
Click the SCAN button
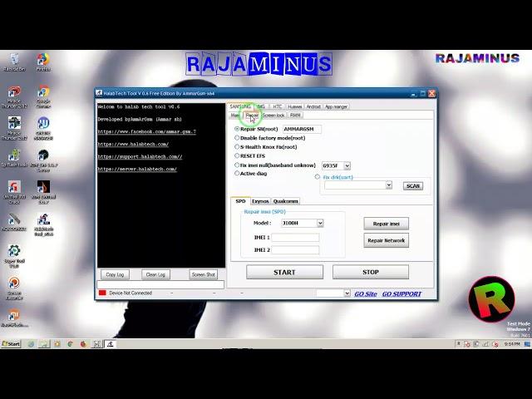tap(413, 186)
